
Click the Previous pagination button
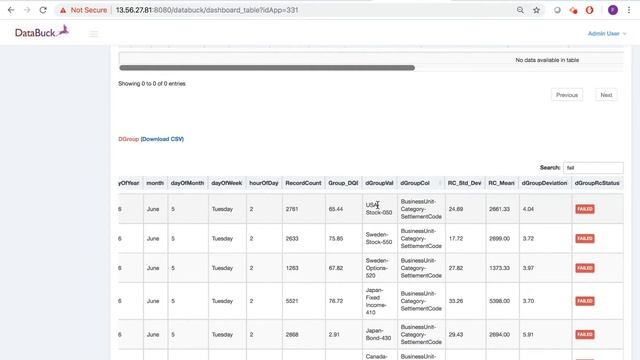pyautogui.click(x=567, y=95)
